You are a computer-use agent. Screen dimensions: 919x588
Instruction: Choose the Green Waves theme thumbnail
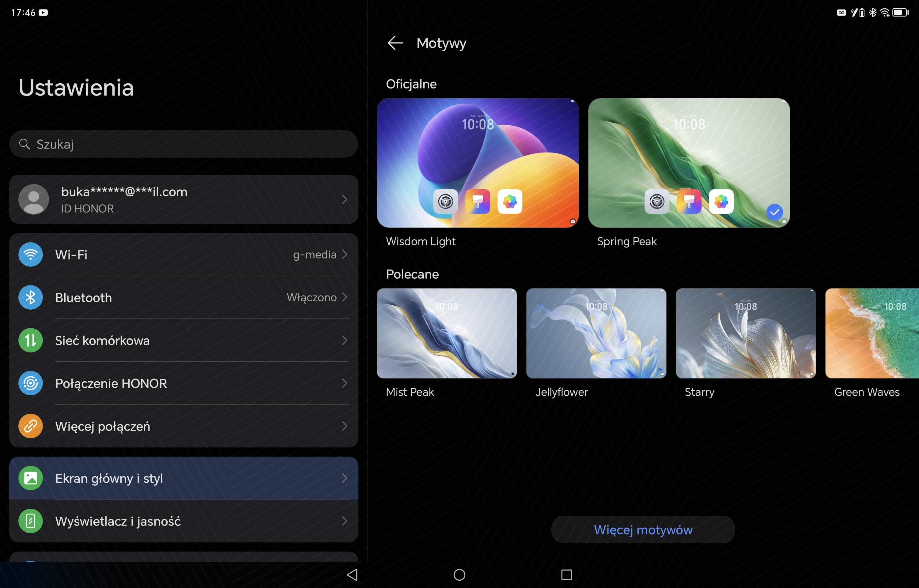(872, 333)
